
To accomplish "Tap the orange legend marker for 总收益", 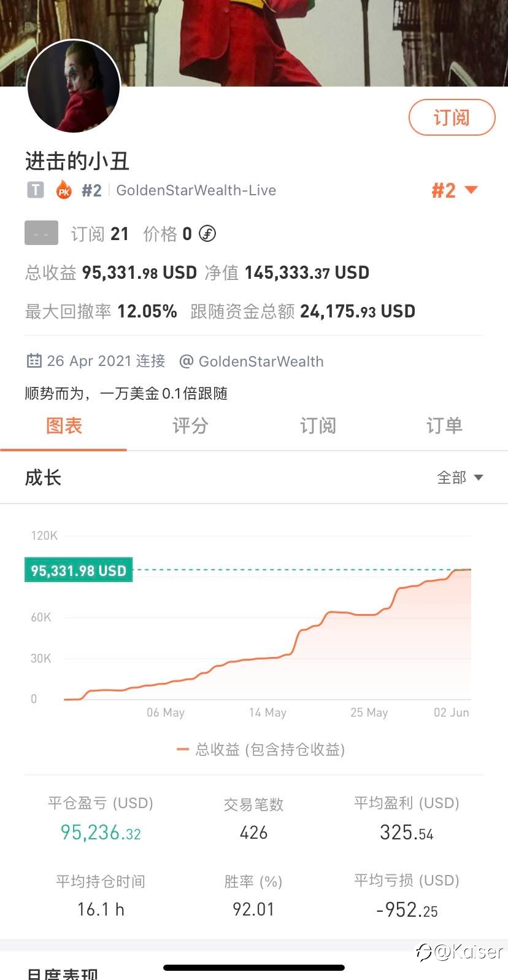I will click(x=182, y=750).
